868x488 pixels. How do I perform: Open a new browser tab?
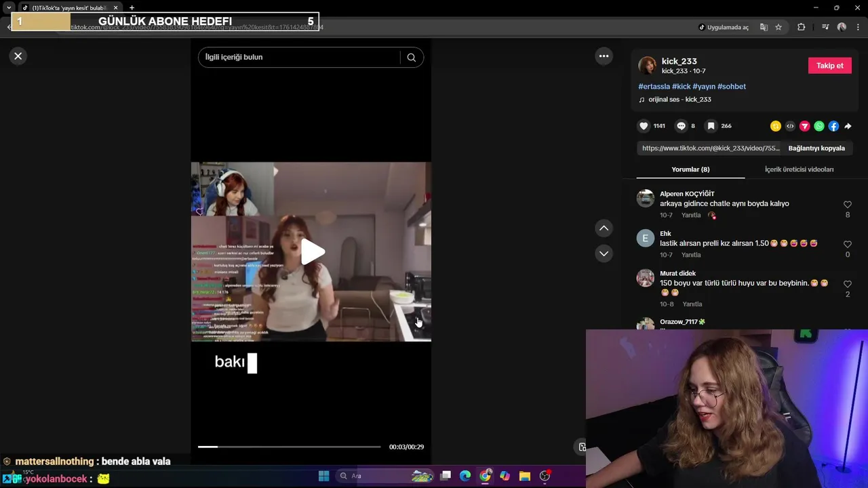(x=132, y=8)
